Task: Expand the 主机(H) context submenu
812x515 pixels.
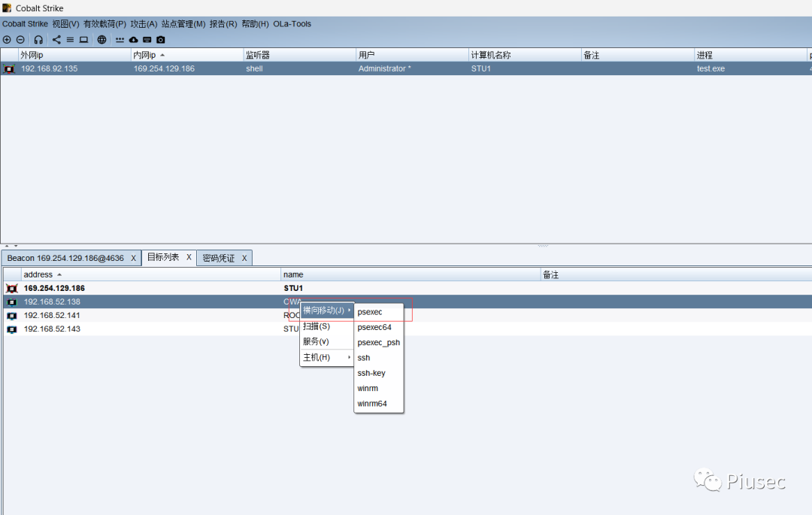Action: pos(327,357)
